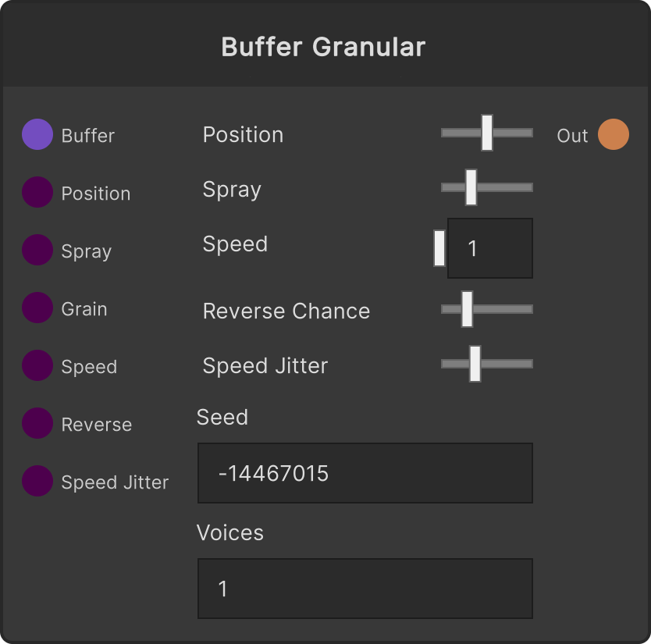Click the Speed Jitter slider handle
The image size is (651, 644).
coord(475,364)
